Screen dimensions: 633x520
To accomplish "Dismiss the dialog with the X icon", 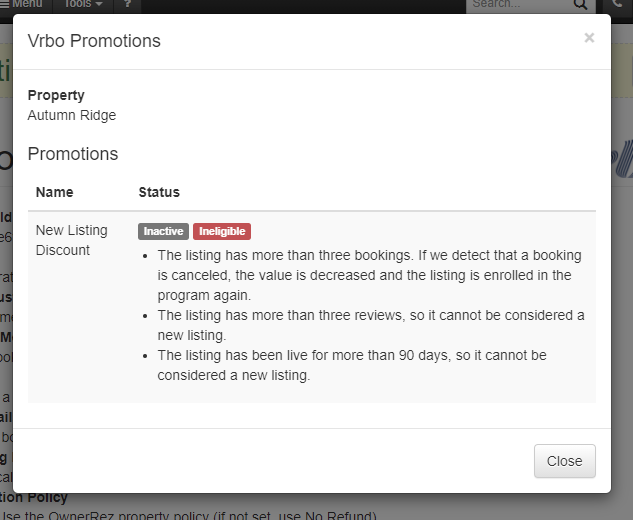I will (x=589, y=38).
